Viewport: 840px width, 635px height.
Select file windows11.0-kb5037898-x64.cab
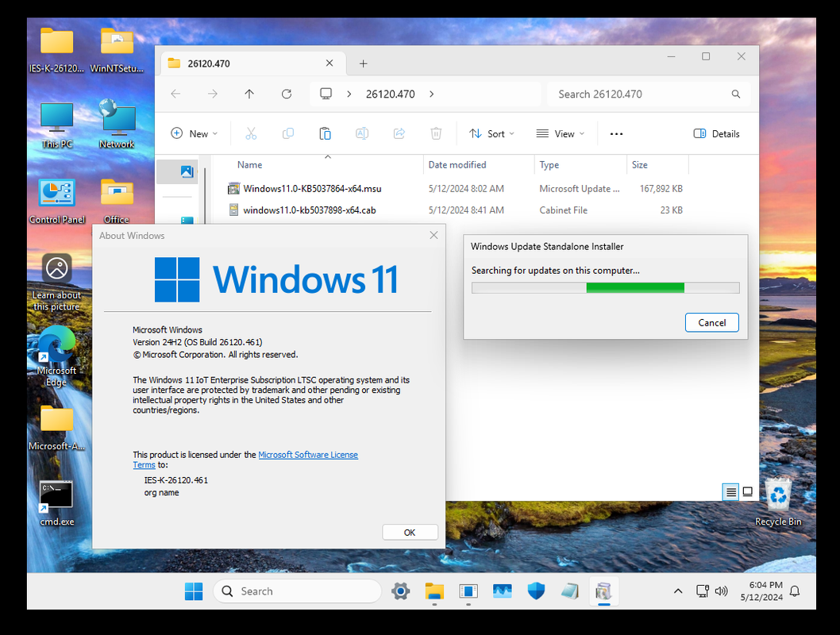pyautogui.click(x=309, y=210)
